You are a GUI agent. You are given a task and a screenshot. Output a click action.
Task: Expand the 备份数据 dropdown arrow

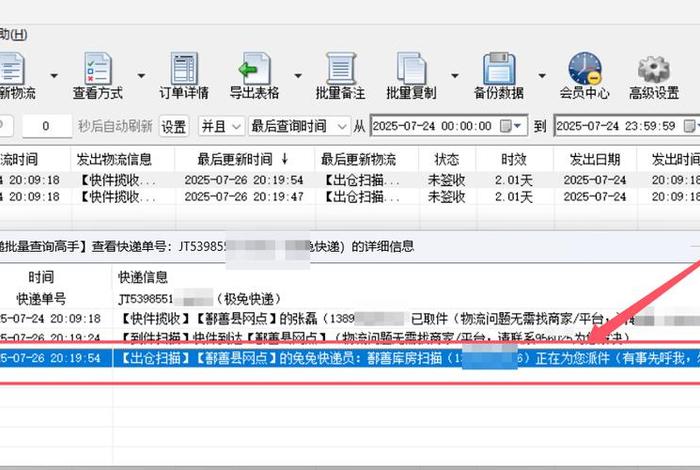pyautogui.click(x=542, y=75)
